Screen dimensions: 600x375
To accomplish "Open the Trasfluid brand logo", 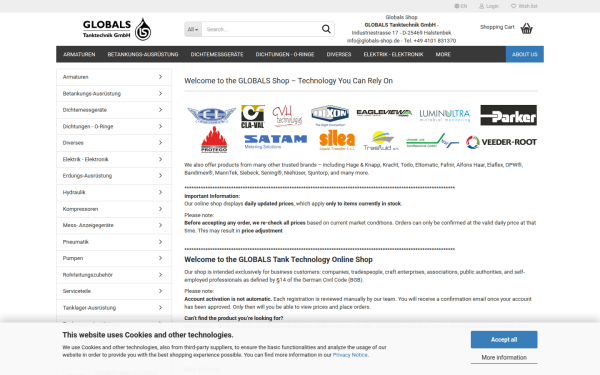I will tap(381, 141).
